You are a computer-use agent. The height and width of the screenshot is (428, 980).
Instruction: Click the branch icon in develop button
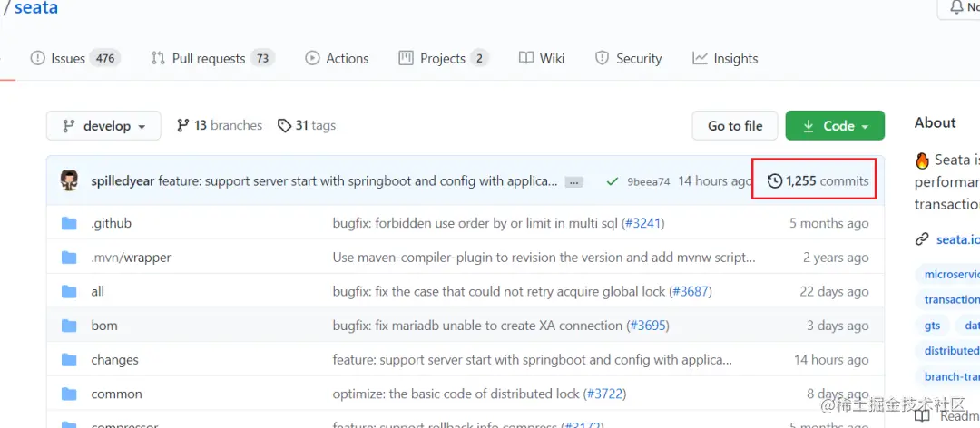pos(69,126)
